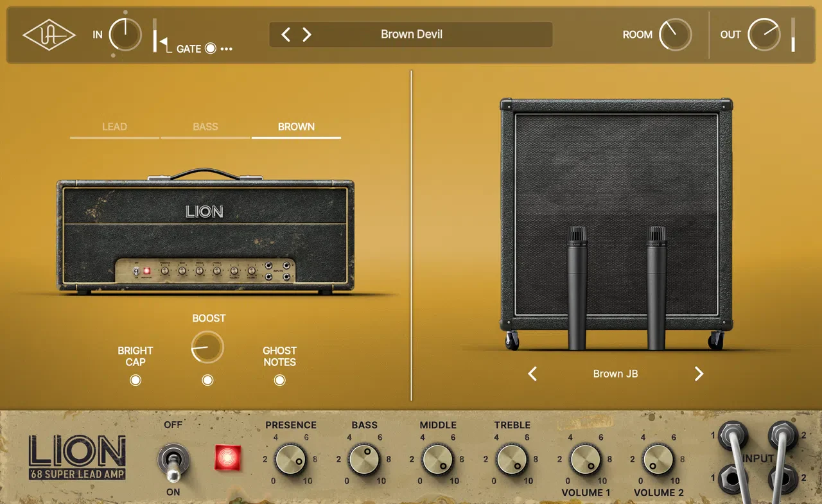Turn the ROOM knob
The image size is (822, 504).
(674, 35)
